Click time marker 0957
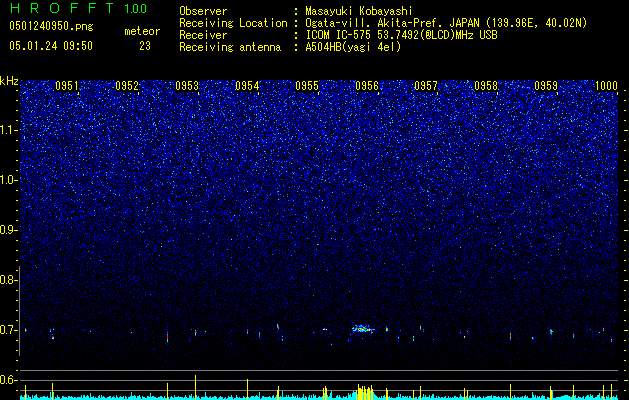Viewport: 629px width, 400px height. (x=426, y=86)
